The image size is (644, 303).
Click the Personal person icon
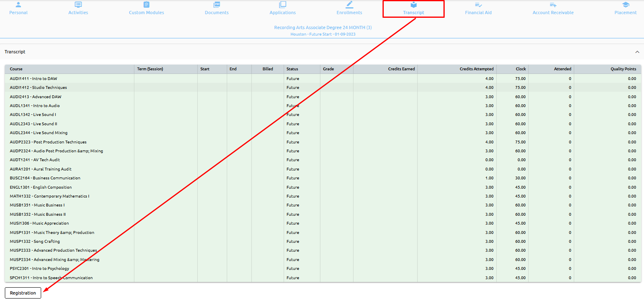point(18,5)
